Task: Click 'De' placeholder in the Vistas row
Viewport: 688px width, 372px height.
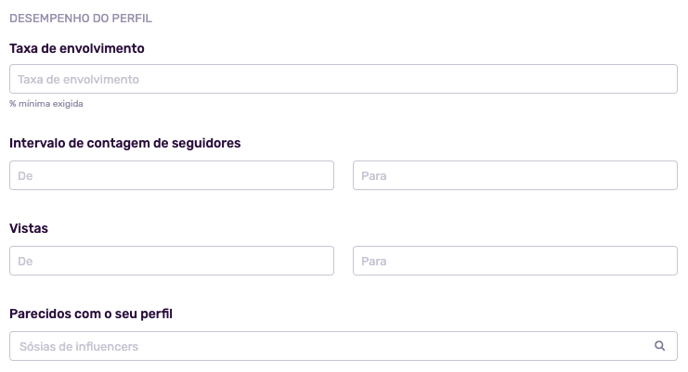Action: click(25, 261)
